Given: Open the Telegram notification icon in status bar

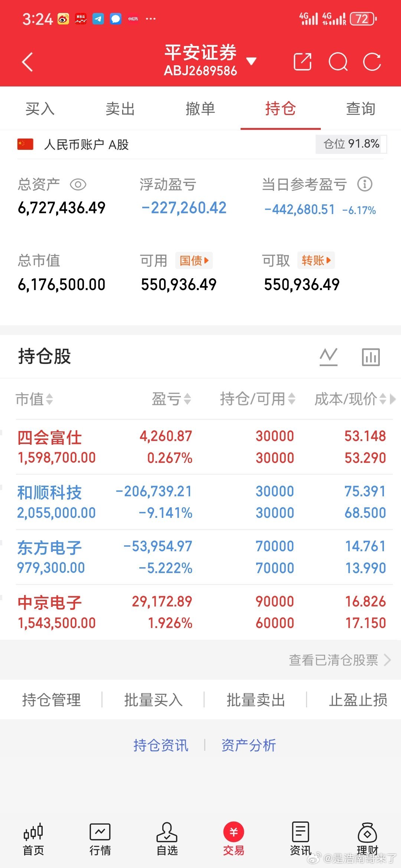Looking at the screenshot, I should (x=98, y=19).
